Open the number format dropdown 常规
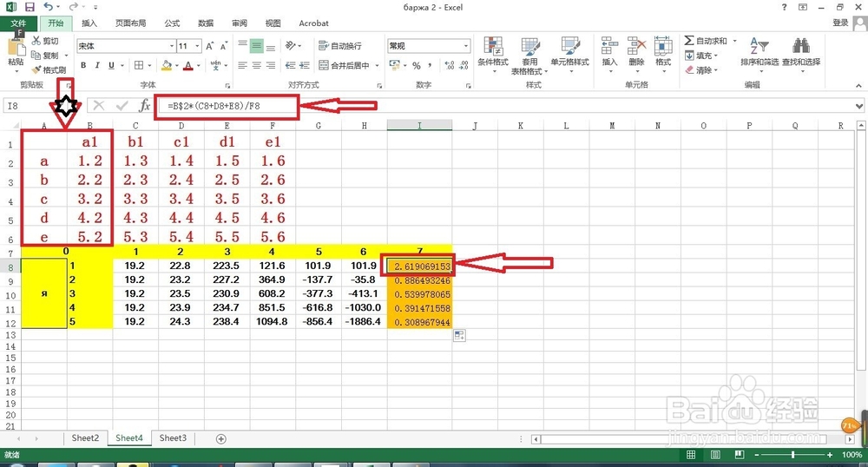Viewport: 868px width, 467px height. [466, 46]
